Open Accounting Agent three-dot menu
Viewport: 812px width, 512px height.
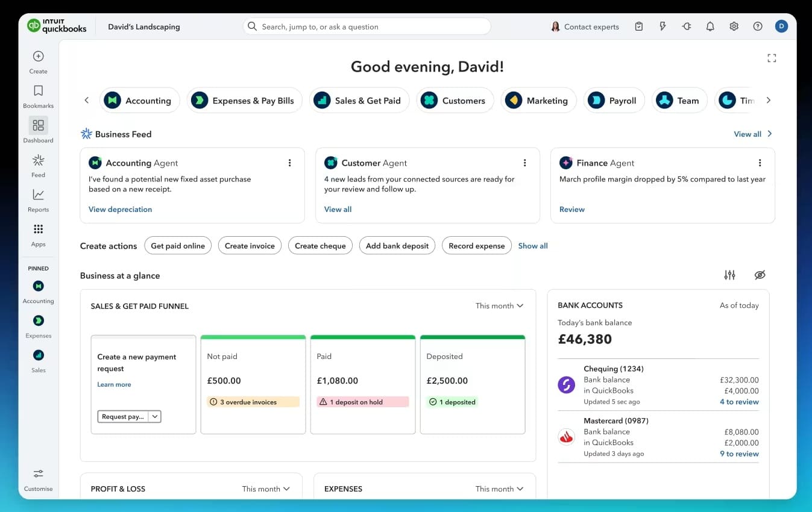[x=289, y=163]
